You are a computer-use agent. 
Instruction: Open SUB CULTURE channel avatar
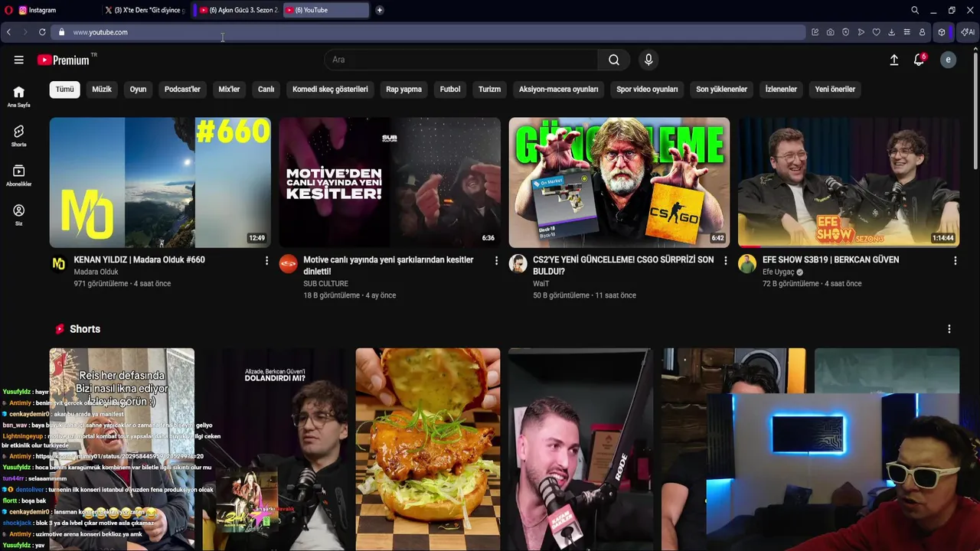[x=288, y=264]
